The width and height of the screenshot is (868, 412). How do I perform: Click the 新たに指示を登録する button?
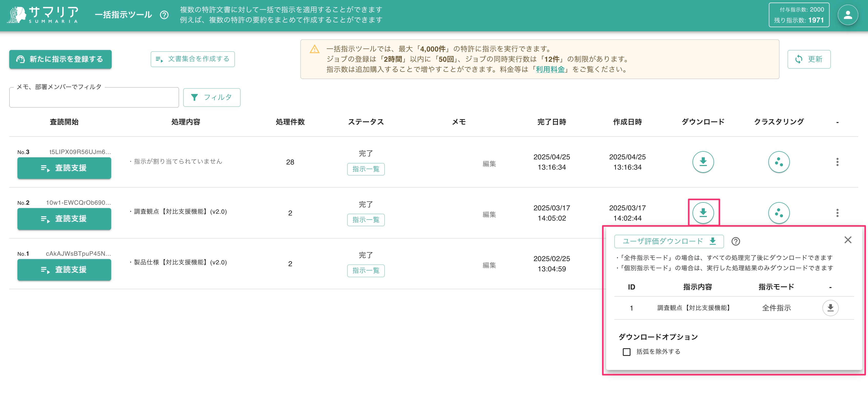[60, 59]
